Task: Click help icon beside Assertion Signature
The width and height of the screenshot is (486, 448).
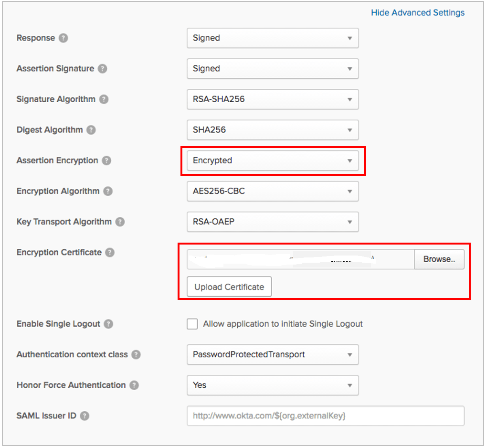Action: pos(102,69)
